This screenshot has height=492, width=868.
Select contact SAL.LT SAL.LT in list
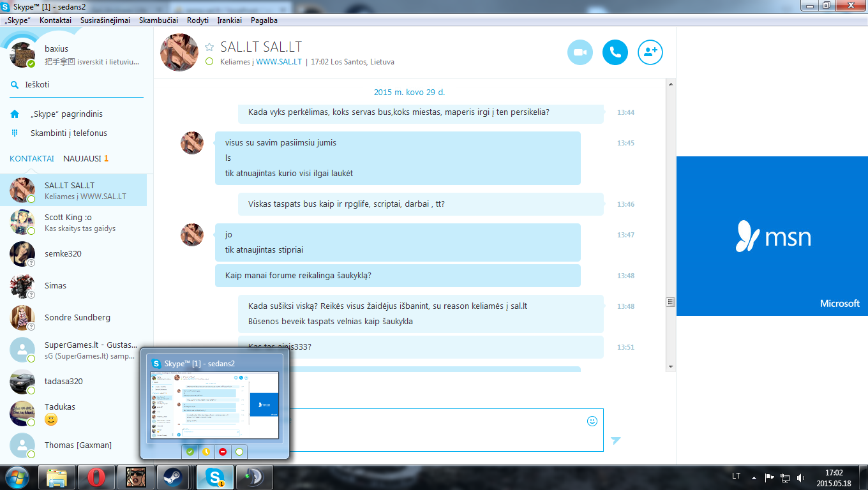click(73, 190)
